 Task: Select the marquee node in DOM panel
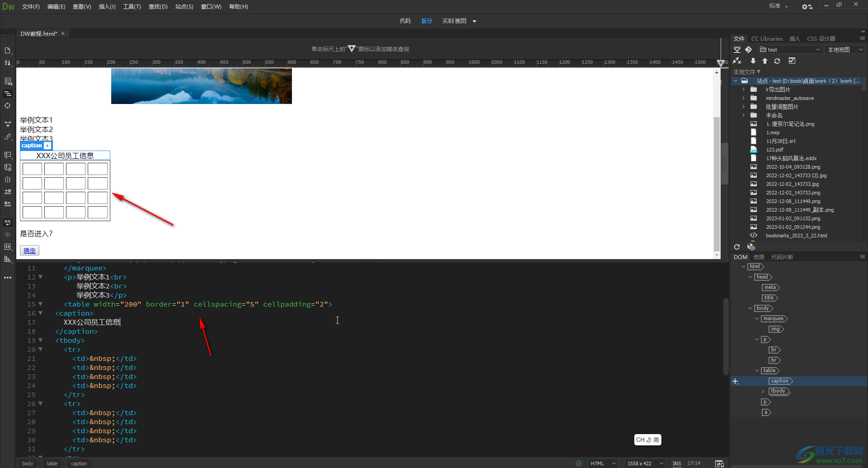[774, 319]
